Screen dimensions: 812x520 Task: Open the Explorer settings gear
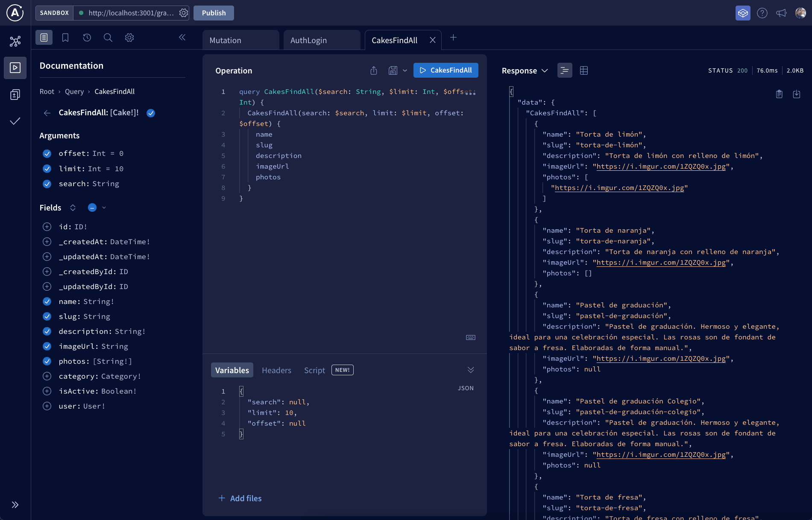coord(129,37)
